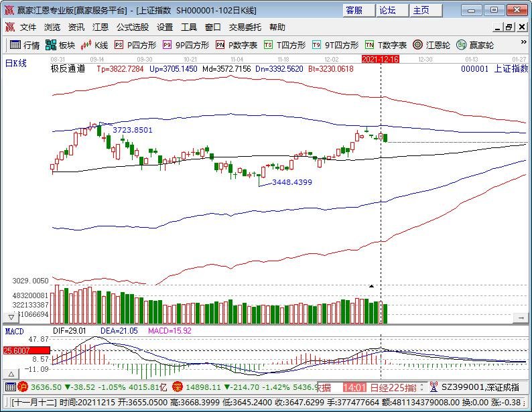Image resolution: width=532 pixels, height=412 pixels.
Task: Click the 14:01 time in status bar
Action: [354, 387]
